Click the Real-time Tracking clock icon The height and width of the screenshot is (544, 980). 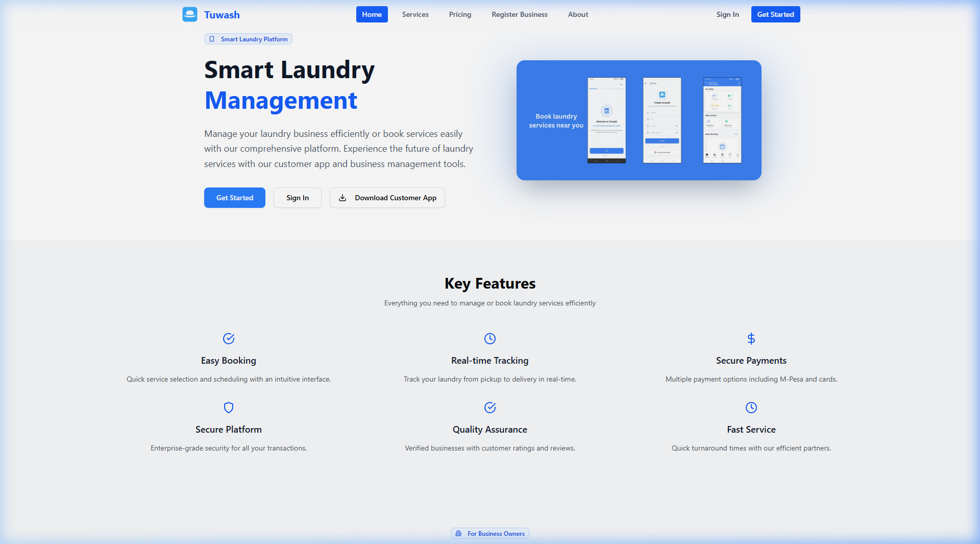point(490,339)
